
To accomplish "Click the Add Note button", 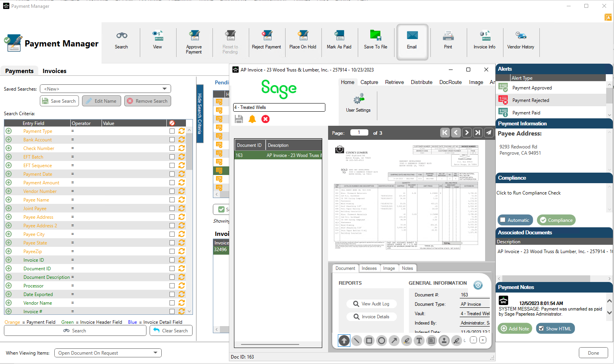I will tap(515, 328).
